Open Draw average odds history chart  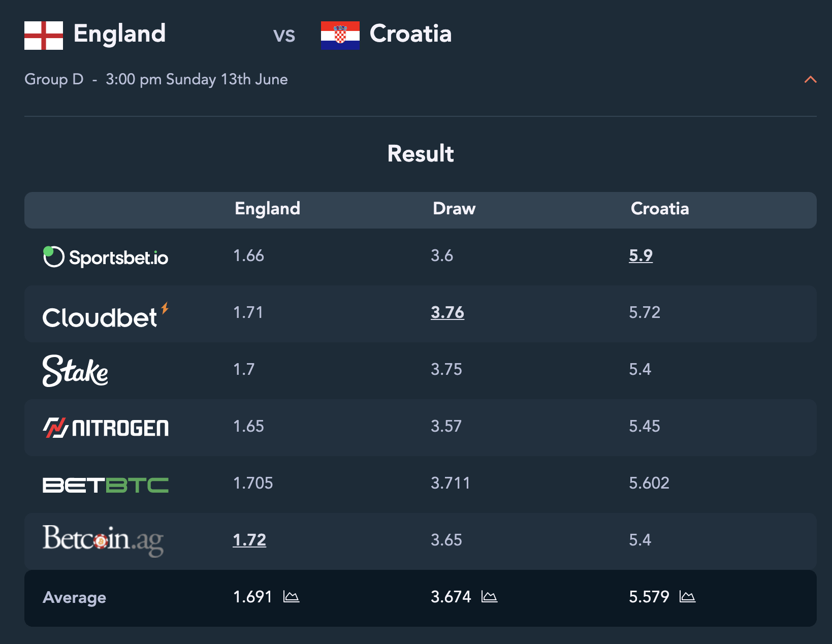click(489, 597)
